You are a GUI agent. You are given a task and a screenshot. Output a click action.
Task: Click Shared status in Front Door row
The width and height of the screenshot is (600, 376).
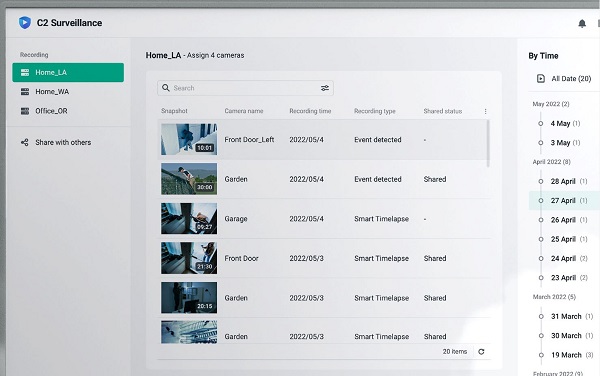435,258
